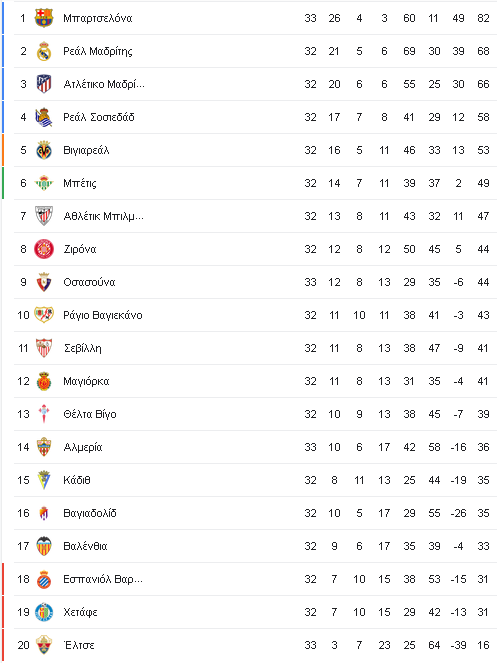
Task: Click the Valencia bat crest icon
Action: (x=44, y=546)
